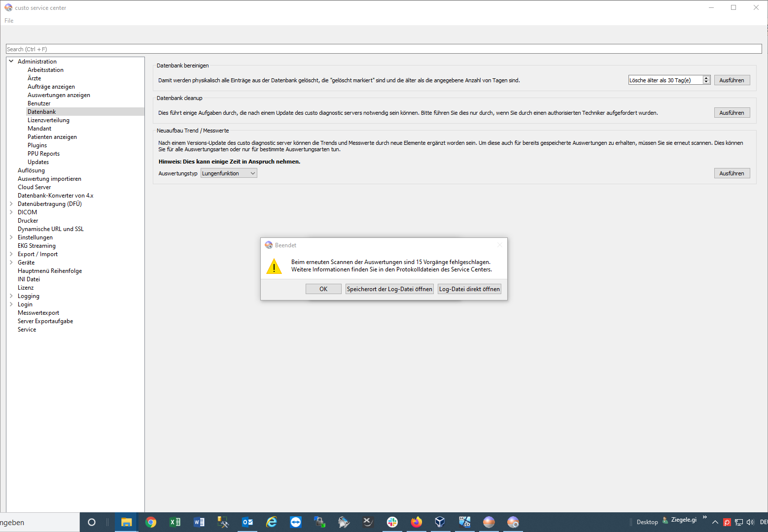Click the volume speaker tray icon
Screen dimensions: 768x532
(x=750, y=522)
